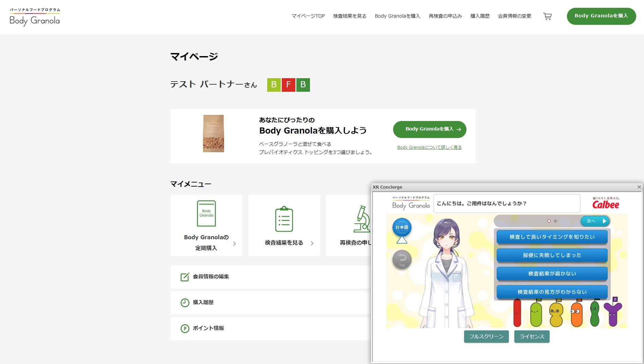Click the Body Granola logo in header
The width and height of the screenshot is (644, 364).
(x=35, y=17)
